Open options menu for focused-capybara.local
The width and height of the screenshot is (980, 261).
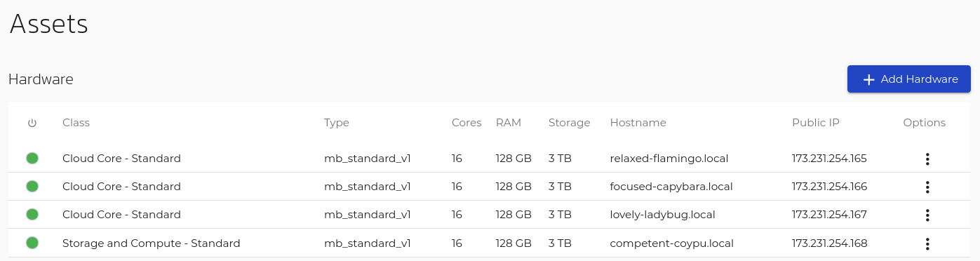pyautogui.click(x=927, y=187)
